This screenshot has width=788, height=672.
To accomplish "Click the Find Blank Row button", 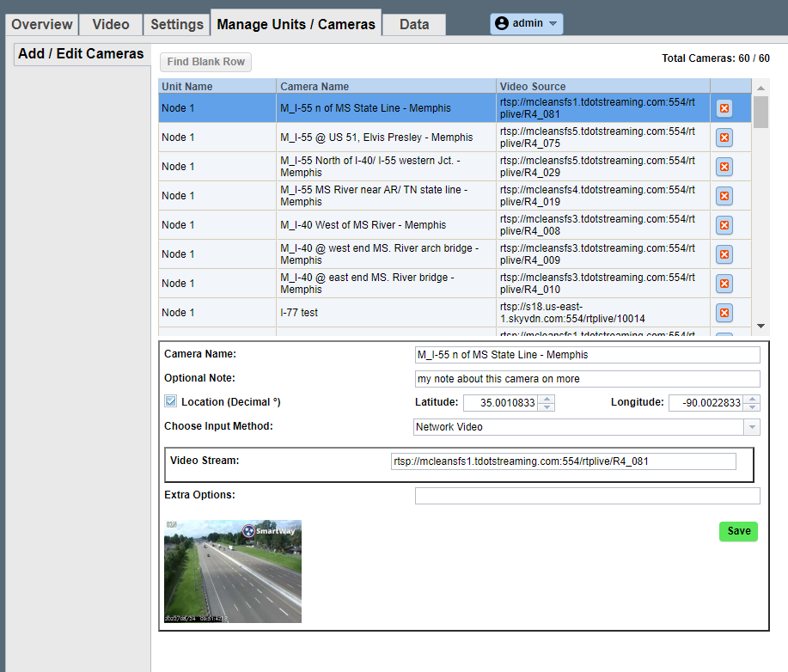I will click(205, 62).
